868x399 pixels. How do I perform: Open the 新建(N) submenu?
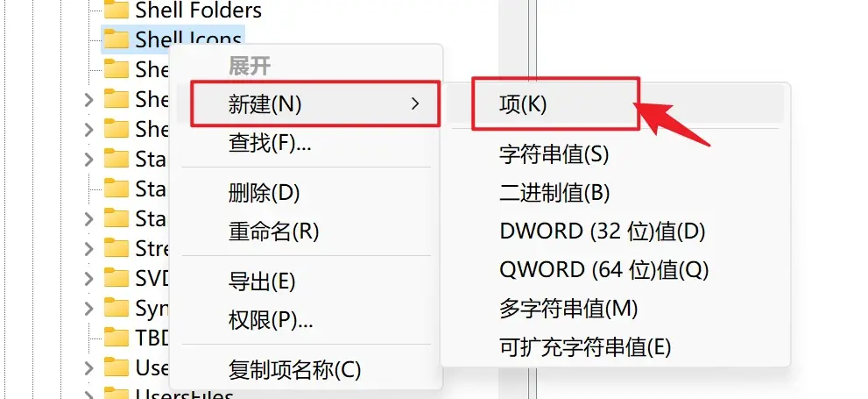coord(315,103)
